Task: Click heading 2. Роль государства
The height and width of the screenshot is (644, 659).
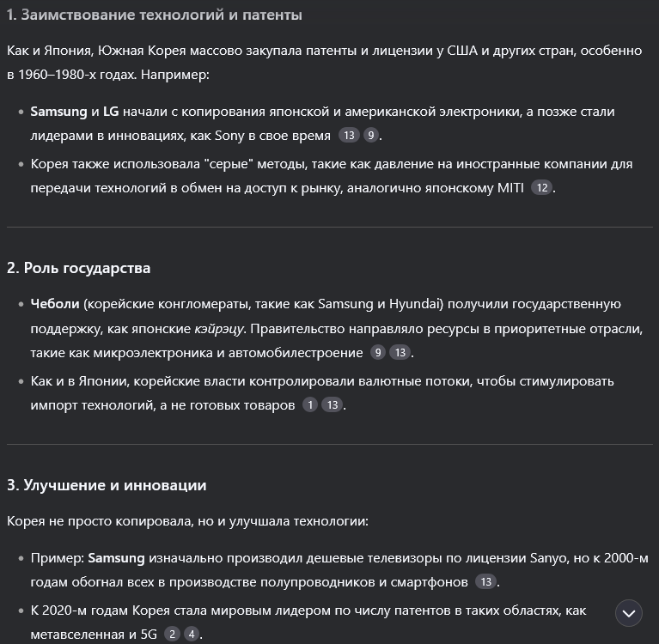Action: 78,268
